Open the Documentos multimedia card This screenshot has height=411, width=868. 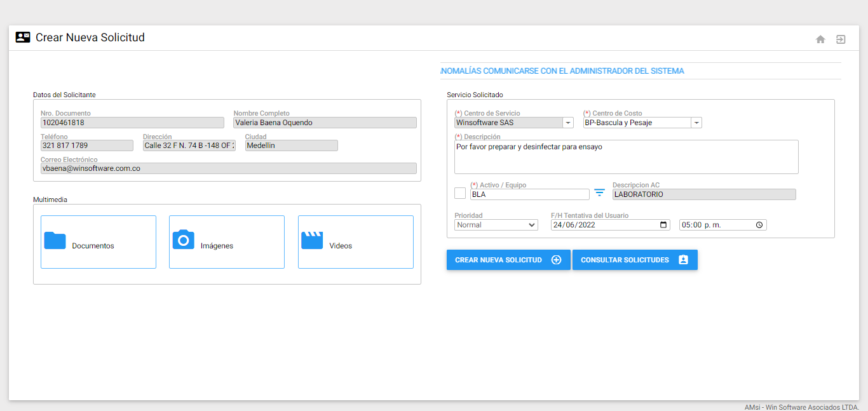[x=98, y=242]
